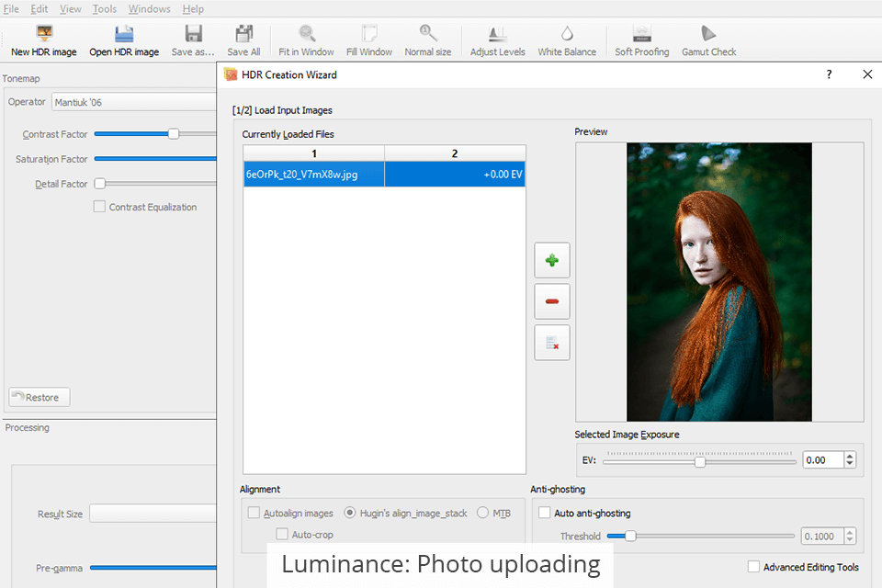Screen dimensions: 882x588
Task: Click the Pre-gamma slider track
Action: pos(153,568)
